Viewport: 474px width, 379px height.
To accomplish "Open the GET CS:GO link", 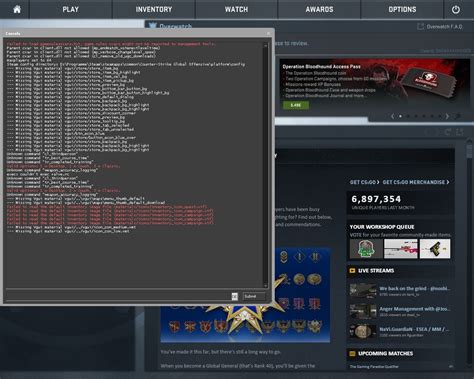I will click(x=364, y=182).
